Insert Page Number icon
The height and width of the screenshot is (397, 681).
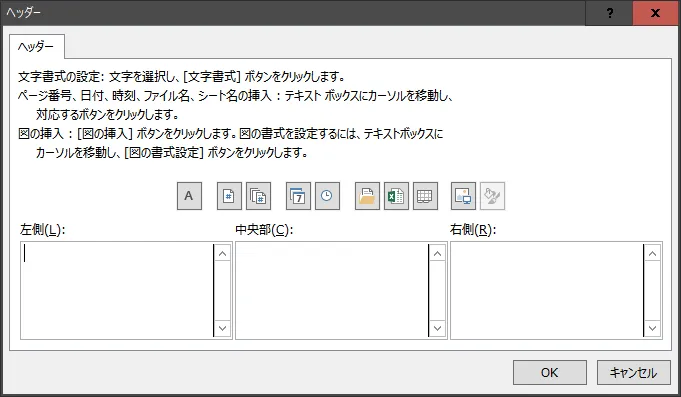coord(229,196)
